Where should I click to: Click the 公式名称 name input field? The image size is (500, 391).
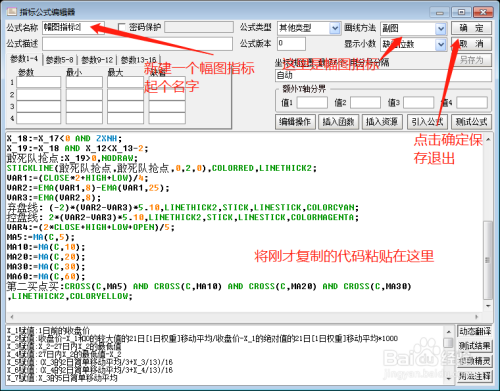point(73,27)
